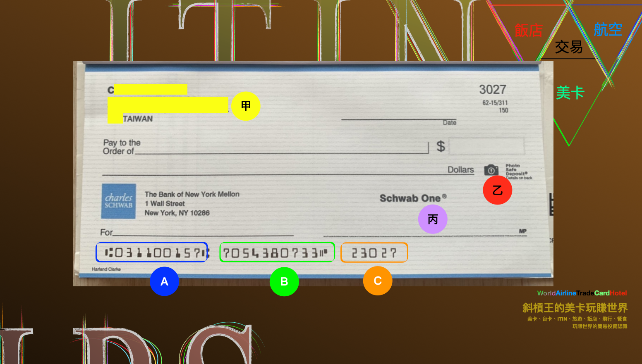Click the TAIWAN address text
Screen dimensions: 642x364
pyautogui.click(x=138, y=119)
